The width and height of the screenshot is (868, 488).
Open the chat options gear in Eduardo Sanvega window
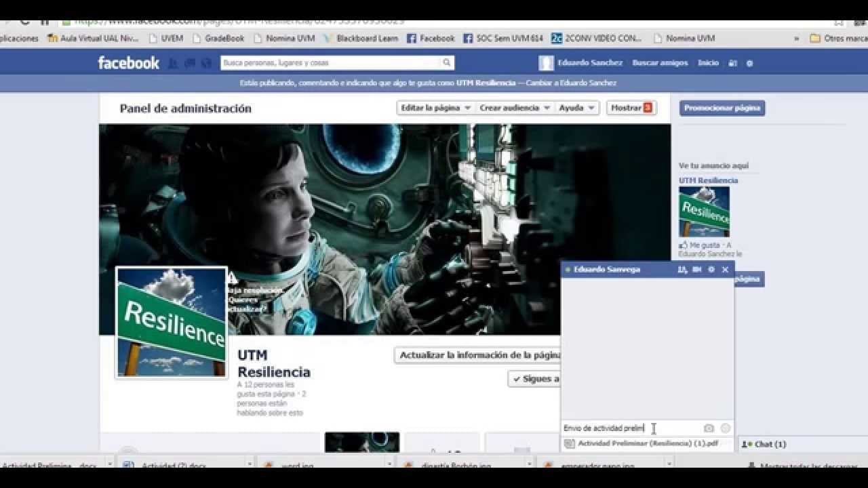(x=711, y=269)
